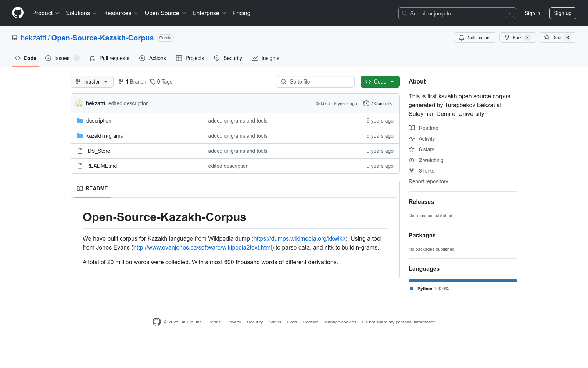Click the .DS_Store file icon

point(80,151)
